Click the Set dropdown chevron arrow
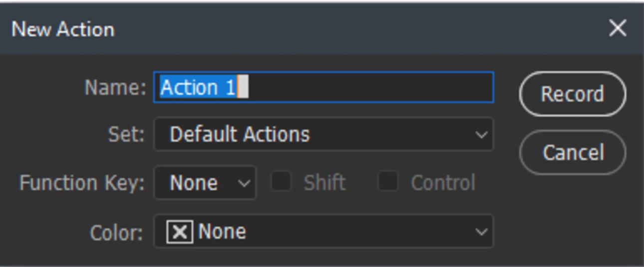644x267 pixels. click(x=481, y=134)
